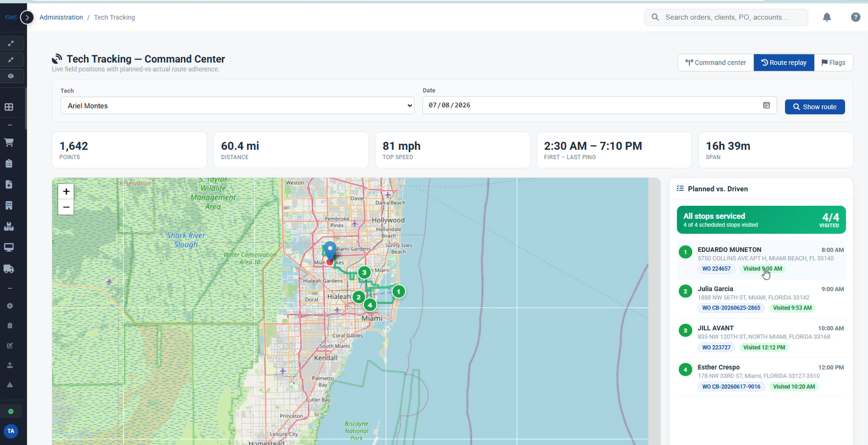Open the Tech dropdown showing Ariel Montes

coord(237,105)
